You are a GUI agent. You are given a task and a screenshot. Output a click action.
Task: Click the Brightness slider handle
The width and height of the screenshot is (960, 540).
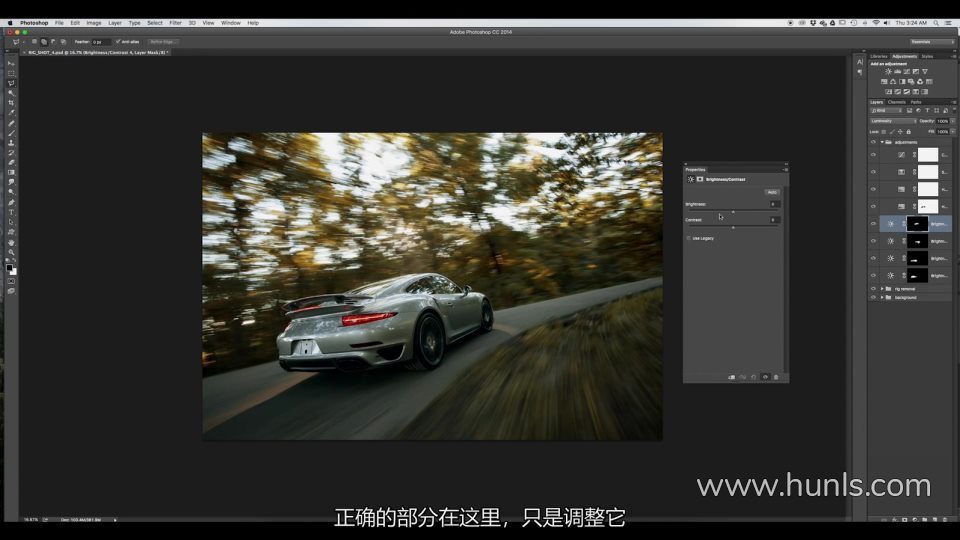733,212
